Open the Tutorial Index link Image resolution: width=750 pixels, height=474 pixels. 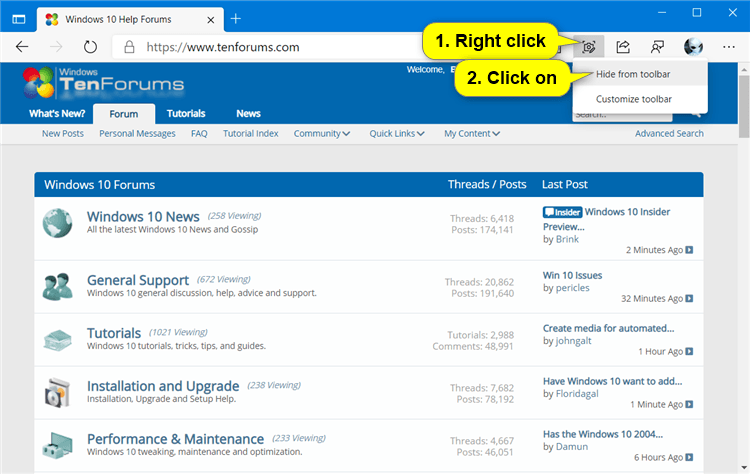click(x=251, y=133)
